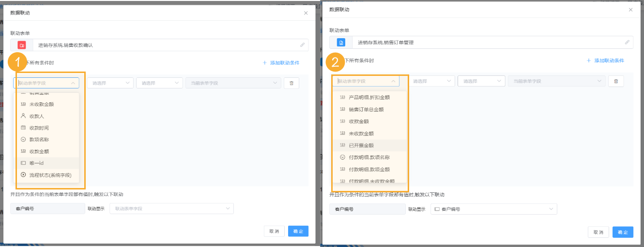This screenshot has width=644, height=247.
Task: Delete condition row in 销售收款确认 dialog
Action: (x=291, y=83)
